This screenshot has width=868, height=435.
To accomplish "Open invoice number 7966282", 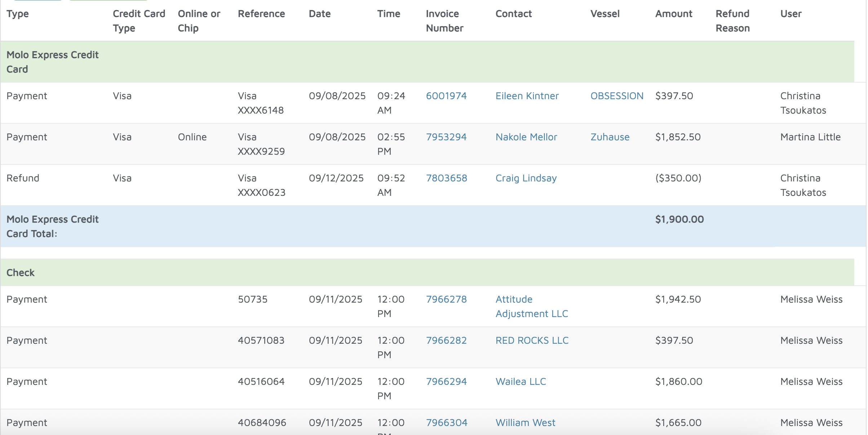I will [x=446, y=340].
